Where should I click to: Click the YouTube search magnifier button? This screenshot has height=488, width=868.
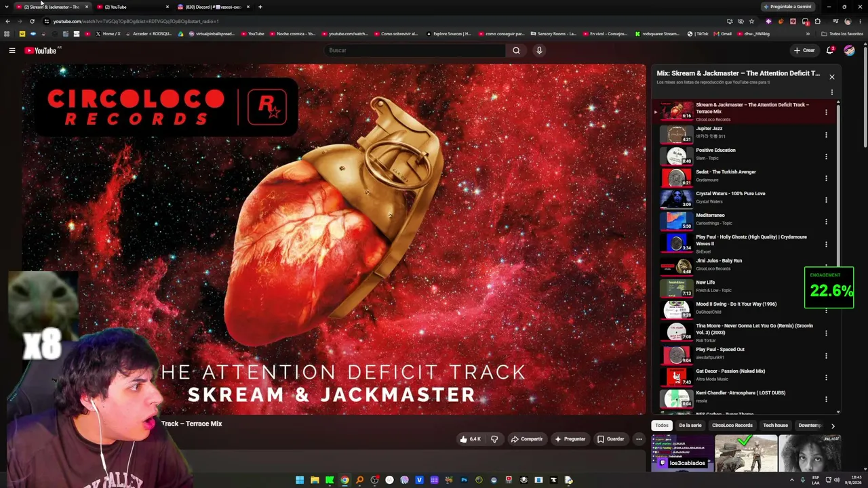516,50
